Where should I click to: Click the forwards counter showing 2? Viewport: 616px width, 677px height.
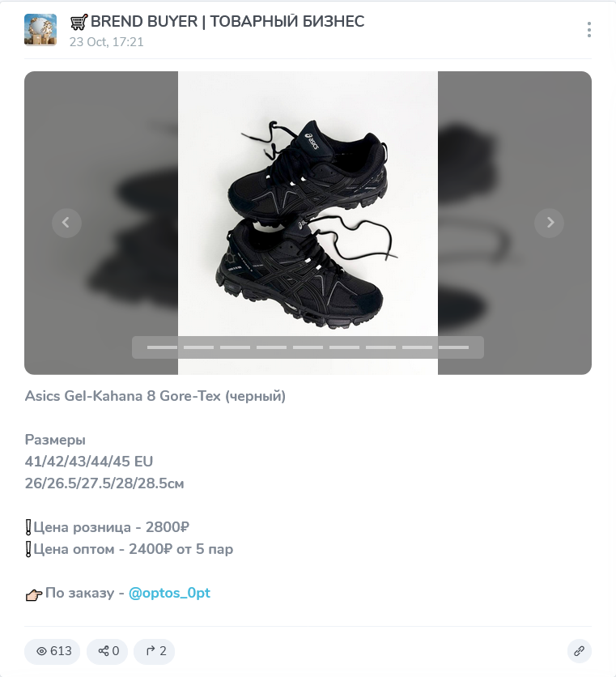(154, 651)
